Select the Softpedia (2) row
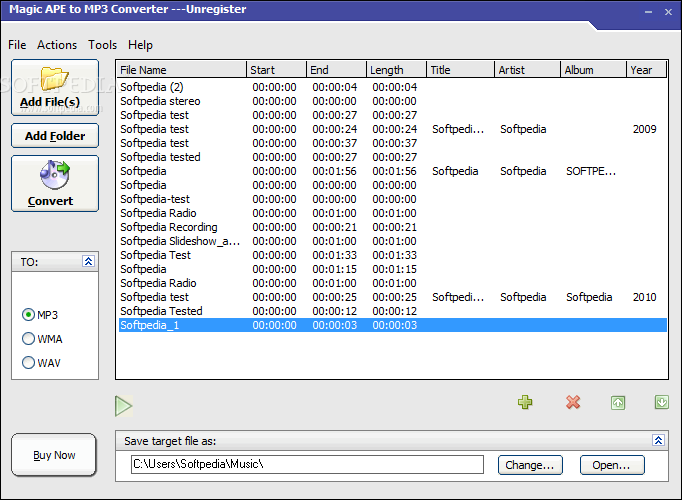Screen dimensions: 682x500 [x=392, y=87]
